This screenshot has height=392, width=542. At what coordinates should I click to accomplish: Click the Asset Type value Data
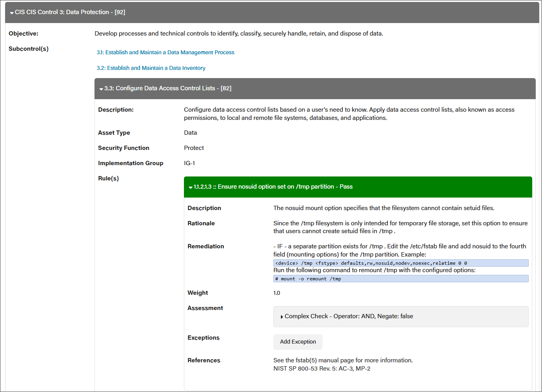[191, 133]
